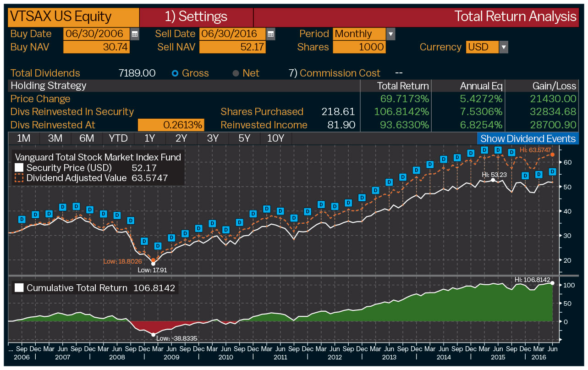Click the Hi: 106.8142 return marker
588x370 pixels.
[x=553, y=283]
